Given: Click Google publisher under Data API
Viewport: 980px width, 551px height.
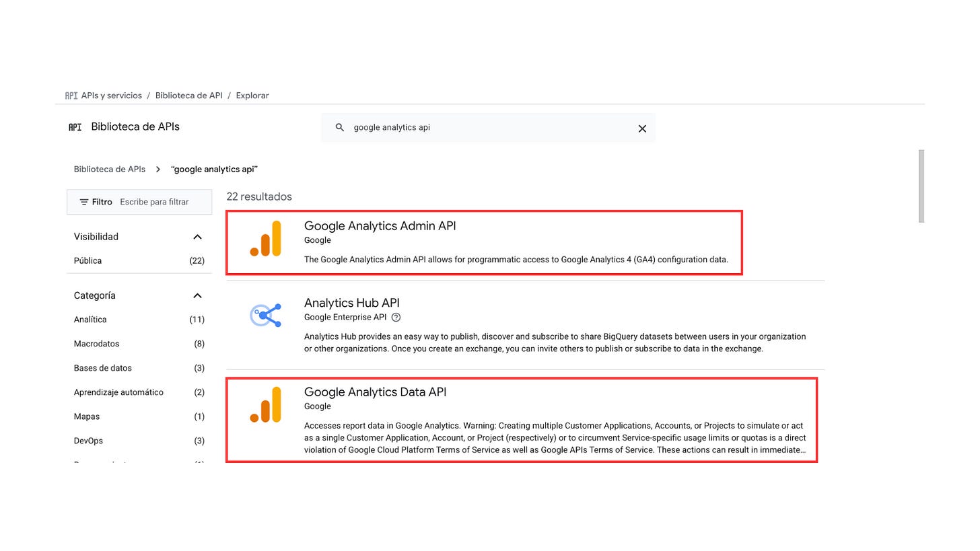Looking at the screenshot, I should pos(318,406).
